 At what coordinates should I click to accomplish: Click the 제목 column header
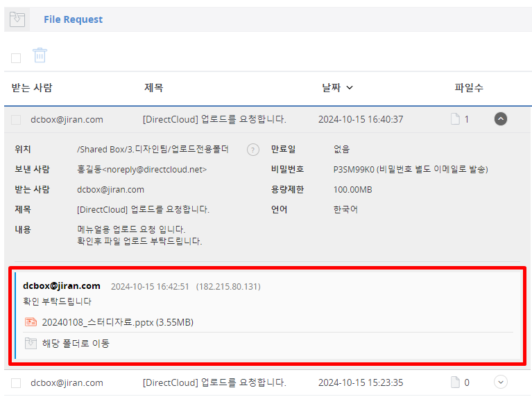153,88
